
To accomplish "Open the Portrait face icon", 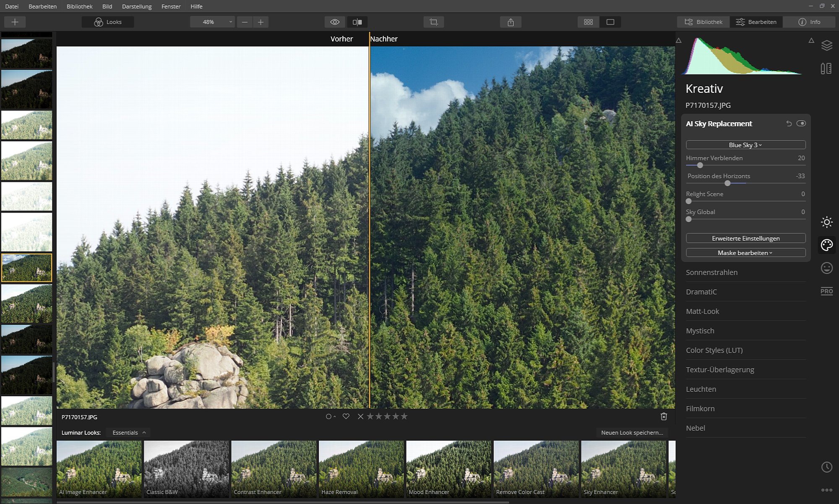I will (x=826, y=268).
